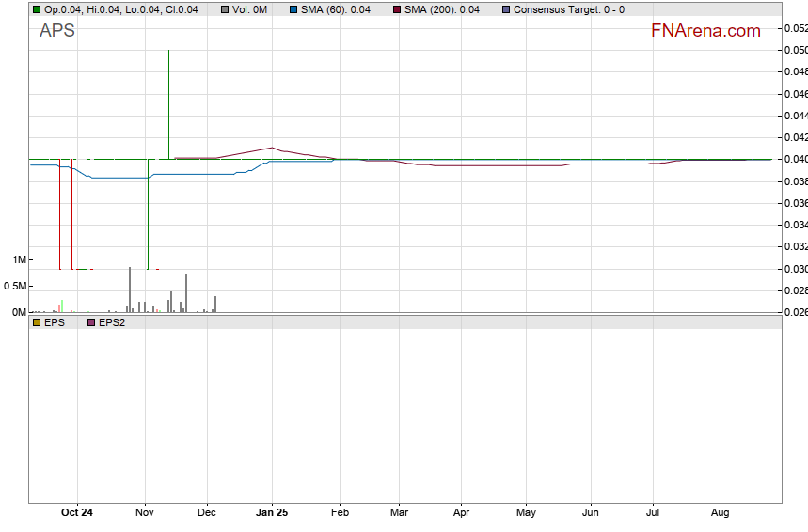Image resolution: width=808 pixels, height=532 pixels.
Task: Click the Apr month axis label
Action: coord(462,513)
